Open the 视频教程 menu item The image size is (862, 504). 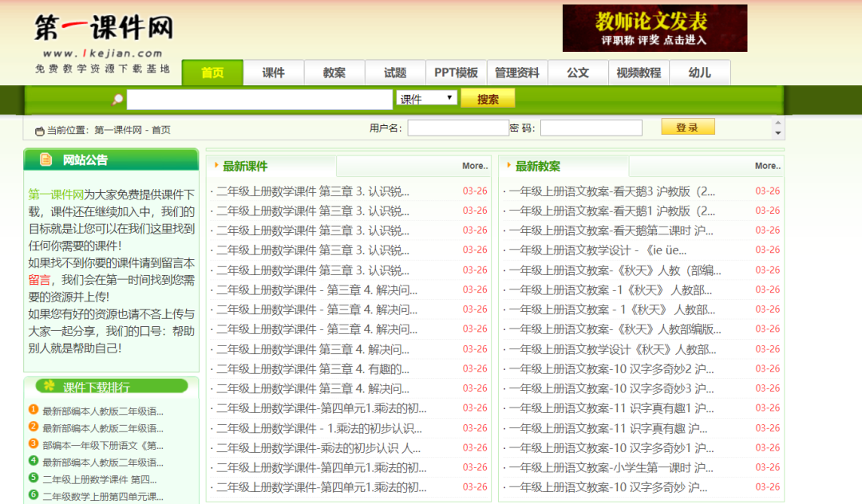point(639,72)
